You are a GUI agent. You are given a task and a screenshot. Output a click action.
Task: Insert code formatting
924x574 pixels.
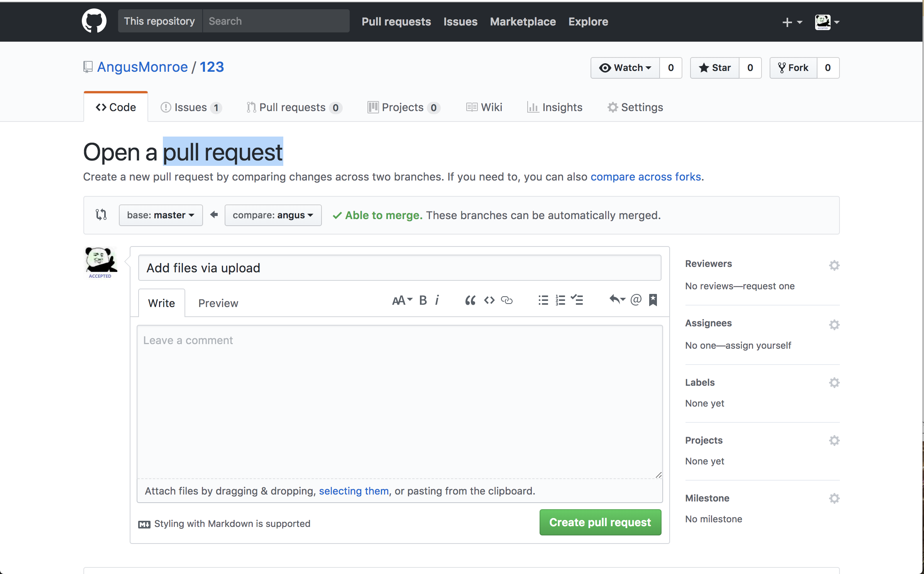pyautogui.click(x=489, y=300)
